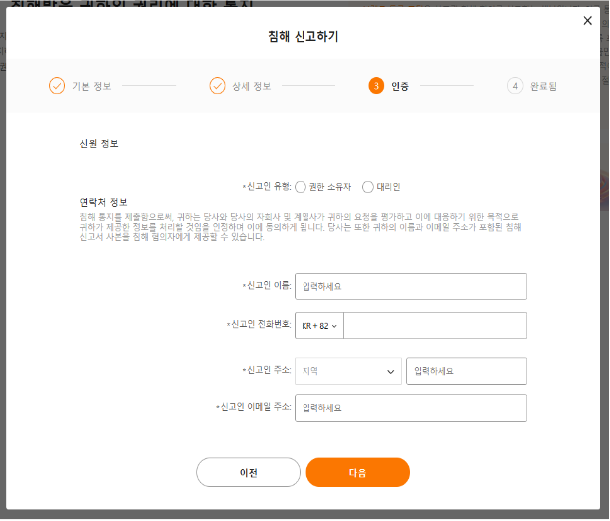This screenshot has width=610, height=521.
Task: Close the 침해 신고하기 dialog
Action: click(587, 21)
